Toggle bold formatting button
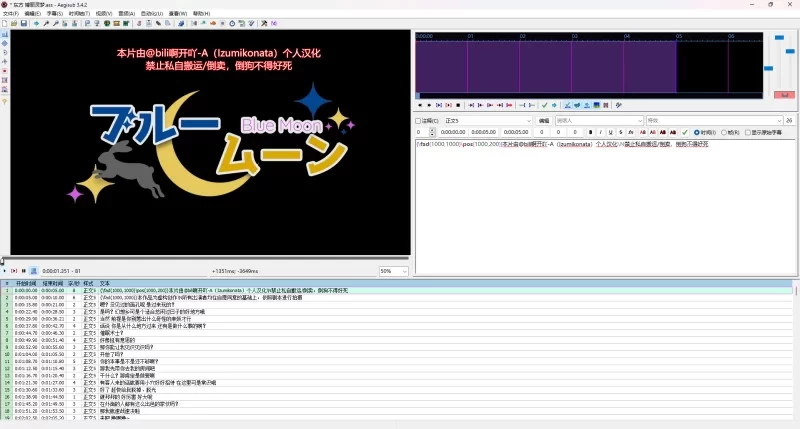The image size is (800, 429). click(x=590, y=132)
